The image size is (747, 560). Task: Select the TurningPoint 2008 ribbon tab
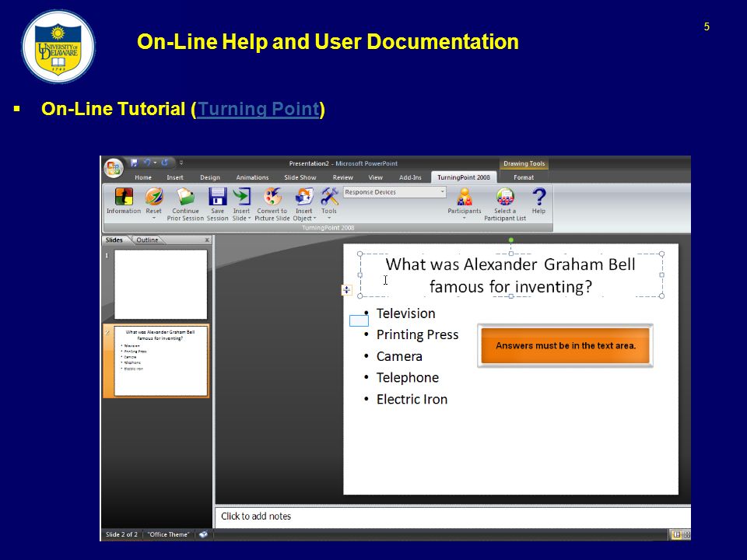click(x=464, y=177)
